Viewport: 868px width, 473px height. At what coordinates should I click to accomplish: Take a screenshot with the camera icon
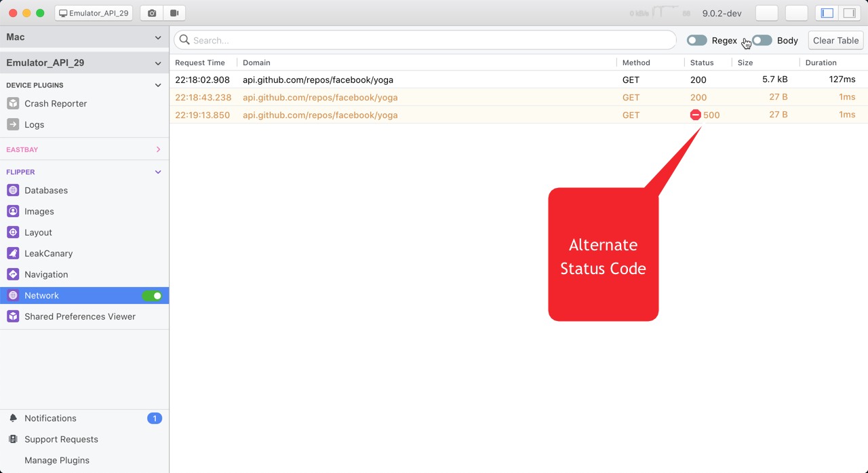[152, 13]
